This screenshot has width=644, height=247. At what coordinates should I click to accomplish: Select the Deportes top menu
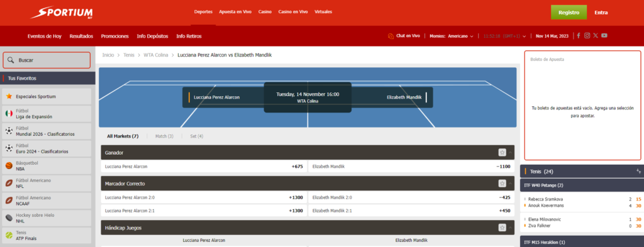[203, 12]
